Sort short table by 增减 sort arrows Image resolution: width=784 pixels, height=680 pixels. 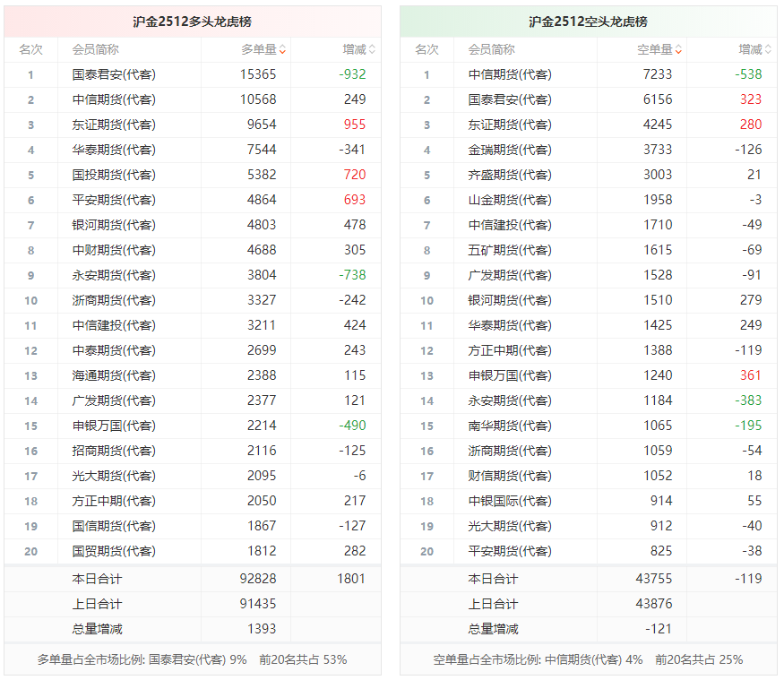[768, 49]
